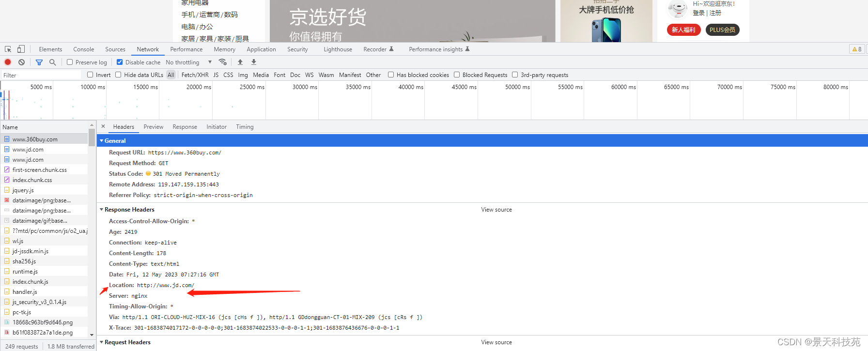Screen dimensions: 868x351
Task: Switch to the Response tab
Action: click(x=185, y=127)
